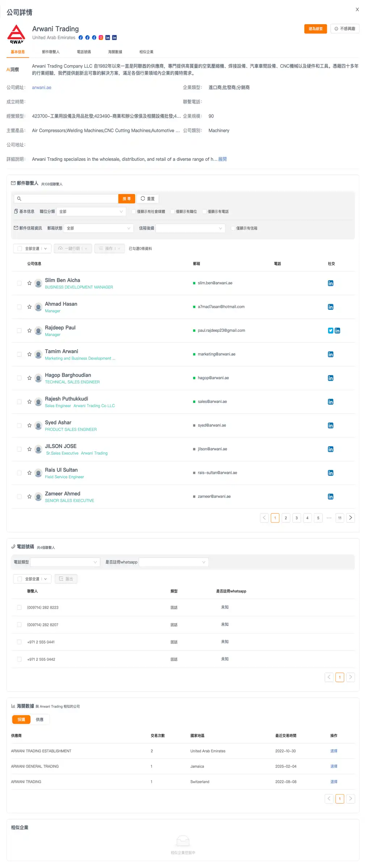Image resolution: width=366 pixels, height=868 pixels.
Task: Star the Rajdeep Paul contact
Action: [x=29, y=330]
